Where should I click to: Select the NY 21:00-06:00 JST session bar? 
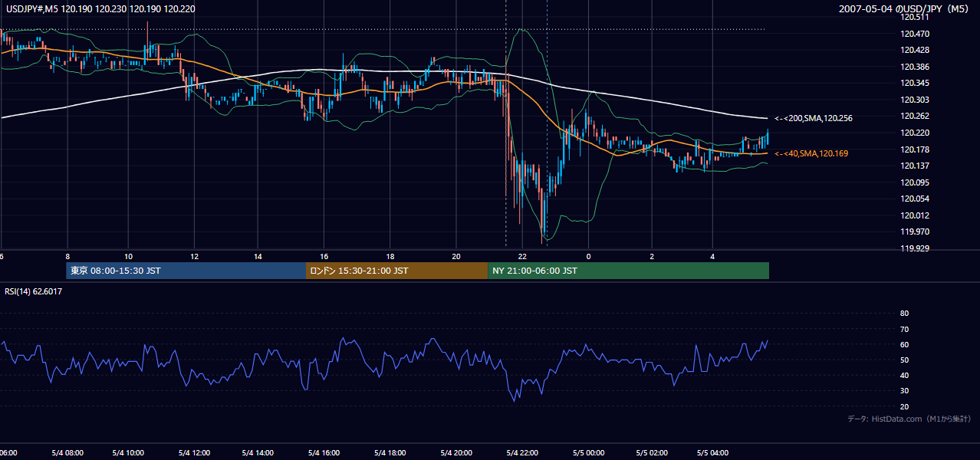(628, 271)
